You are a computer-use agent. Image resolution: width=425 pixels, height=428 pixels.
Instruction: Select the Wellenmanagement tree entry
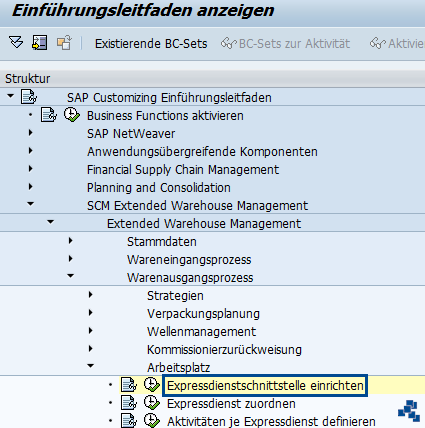point(201,332)
